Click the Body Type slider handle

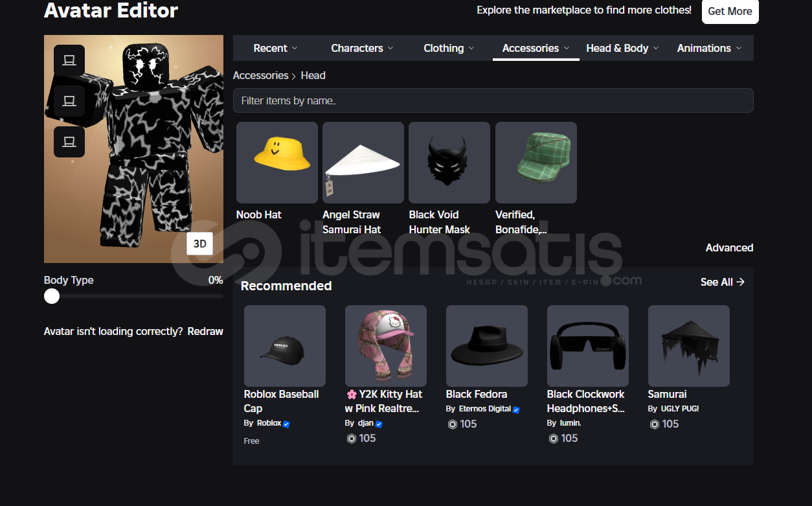[52, 296]
